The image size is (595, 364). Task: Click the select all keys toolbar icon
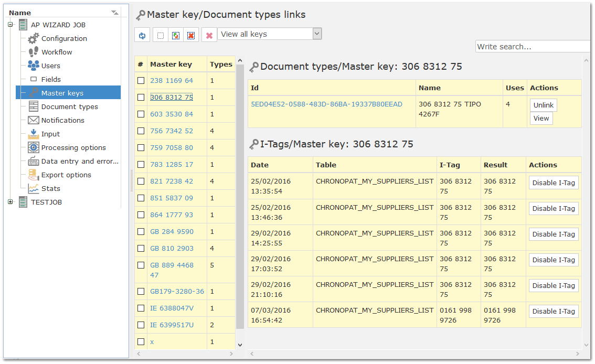(x=176, y=35)
